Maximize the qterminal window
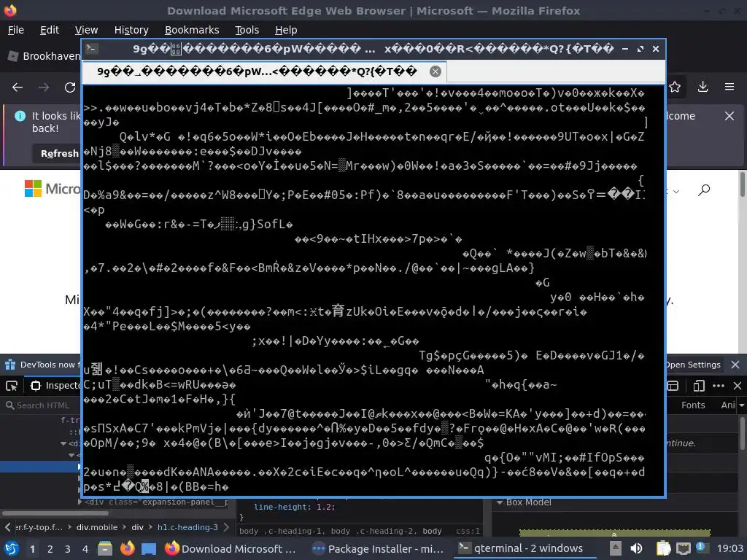This screenshot has width=747, height=560. point(640,49)
